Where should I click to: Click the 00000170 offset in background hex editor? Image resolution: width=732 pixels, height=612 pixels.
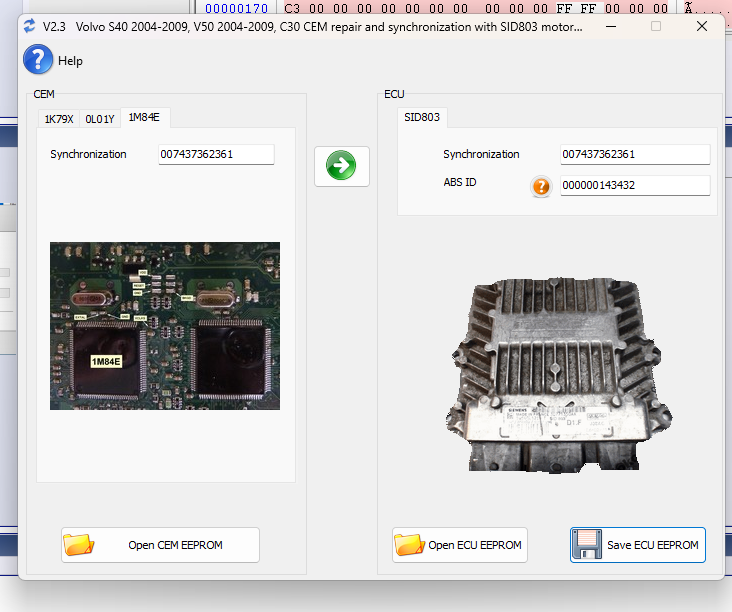(236, 7)
